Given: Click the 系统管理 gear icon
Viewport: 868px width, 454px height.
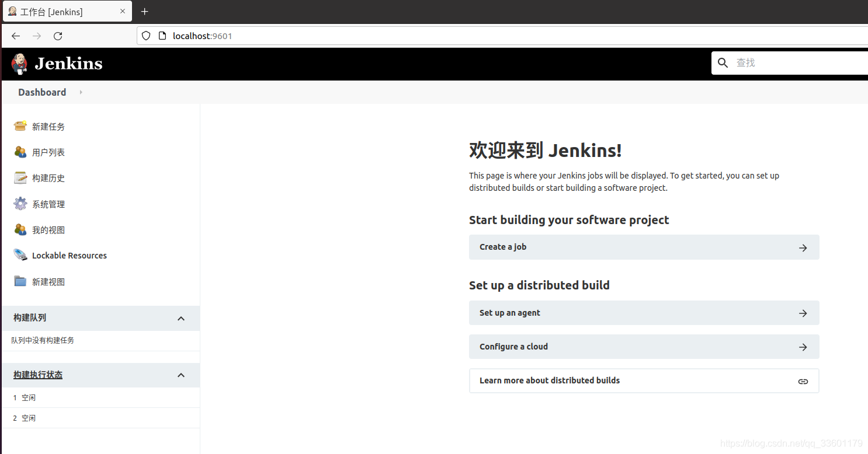Looking at the screenshot, I should tap(20, 204).
